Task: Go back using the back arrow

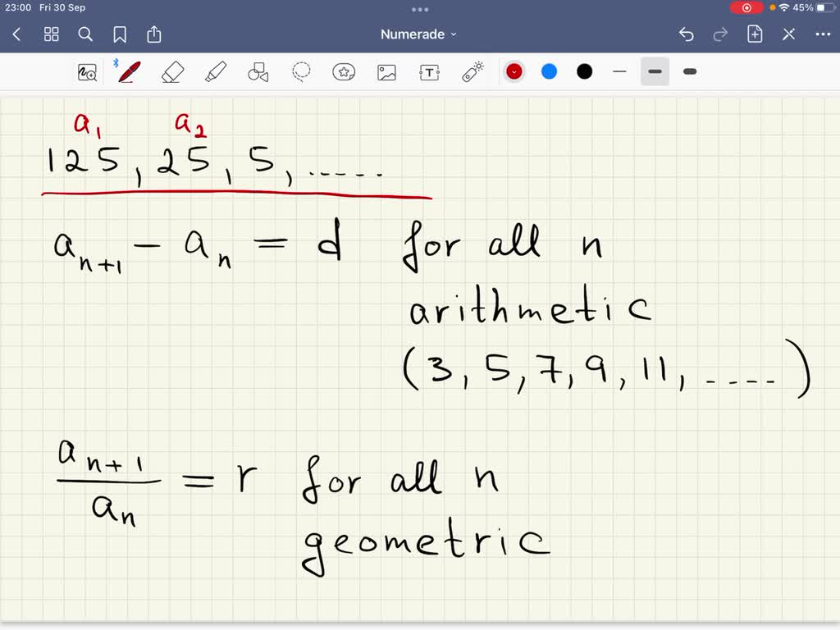Action: point(16,34)
